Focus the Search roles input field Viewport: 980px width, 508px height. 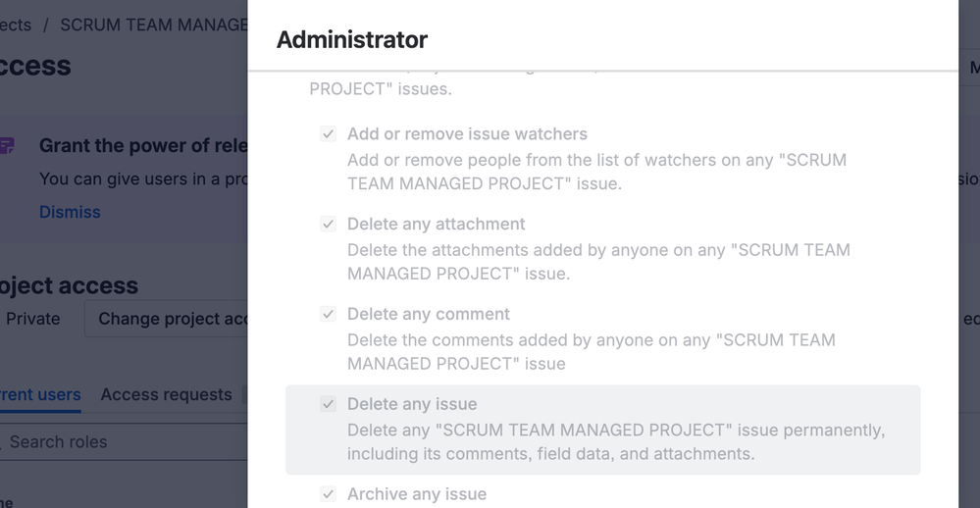pyautogui.click(x=118, y=441)
